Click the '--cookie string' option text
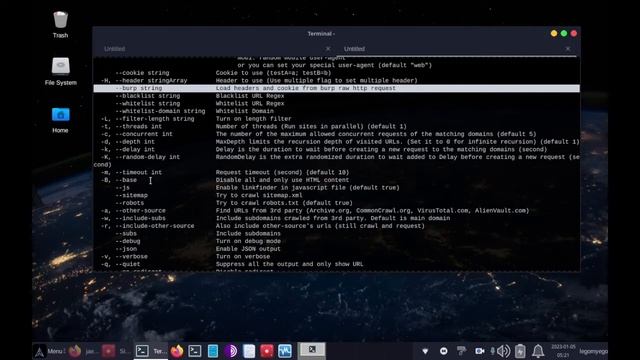The width and height of the screenshot is (640, 360). click(x=142, y=73)
